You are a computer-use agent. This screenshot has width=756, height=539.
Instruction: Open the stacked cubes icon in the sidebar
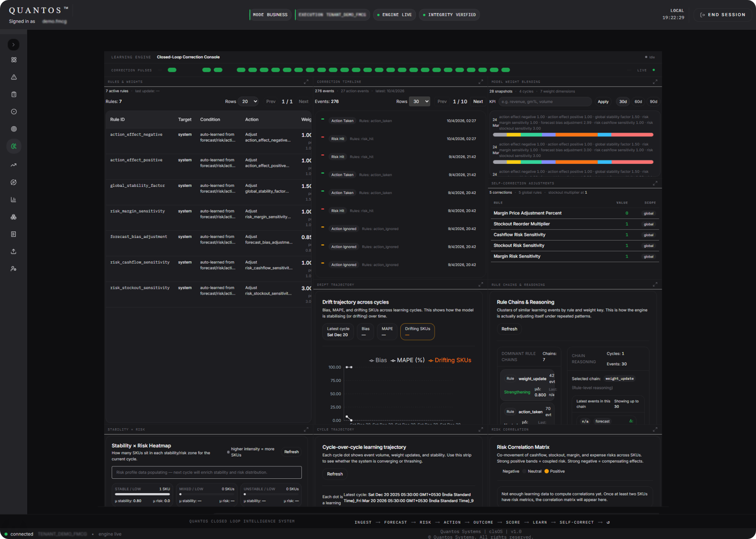[x=14, y=217]
